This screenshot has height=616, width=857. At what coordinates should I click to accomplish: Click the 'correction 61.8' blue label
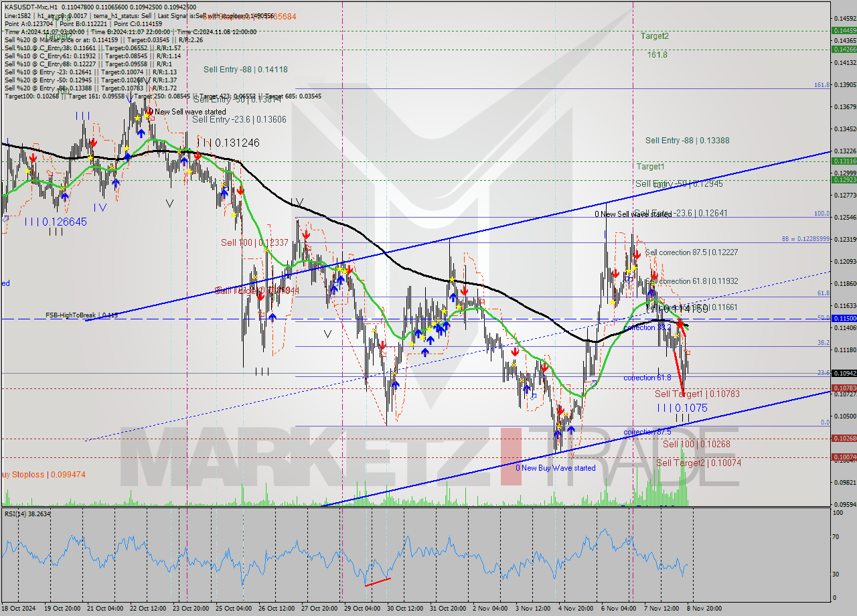647,378
